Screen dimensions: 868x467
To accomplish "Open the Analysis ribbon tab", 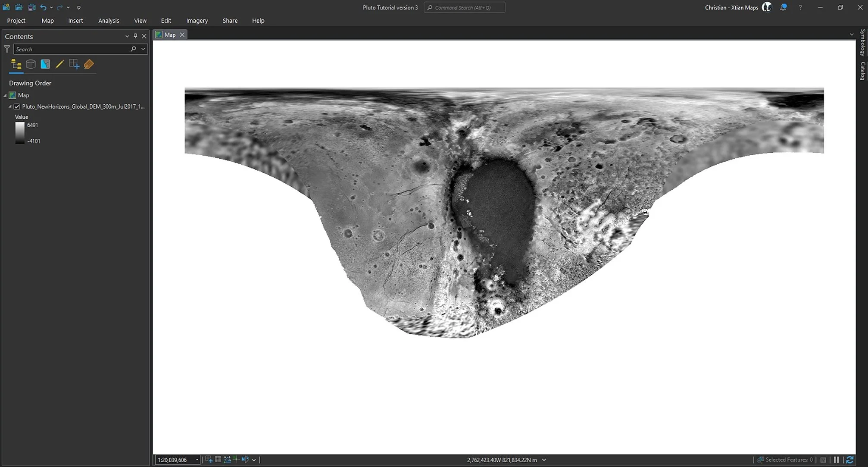I will click(x=109, y=21).
